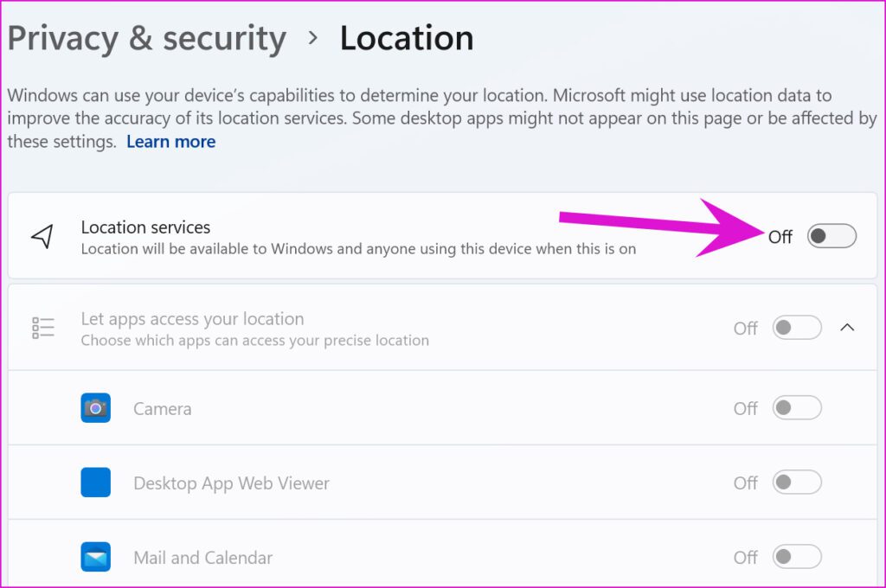Turn on Let apps access your location

click(x=796, y=328)
